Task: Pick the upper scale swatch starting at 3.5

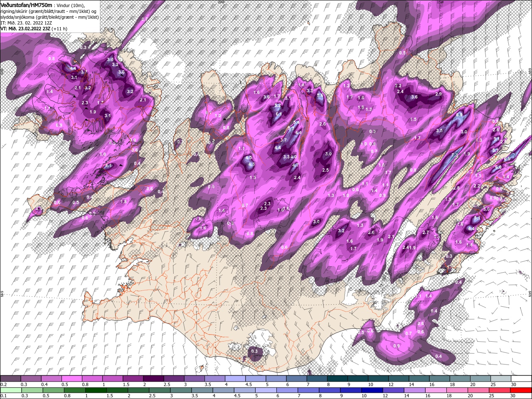Action: tap(214, 379)
